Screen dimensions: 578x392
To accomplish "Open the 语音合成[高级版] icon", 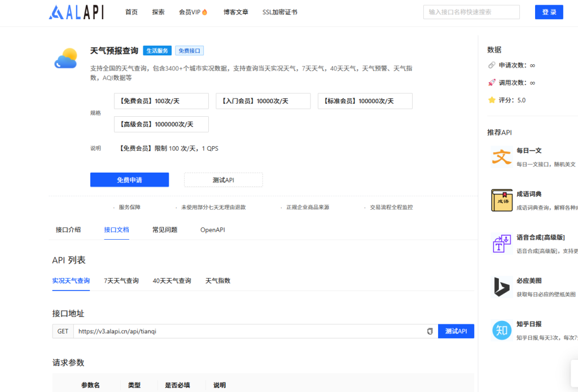I will coord(501,244).
